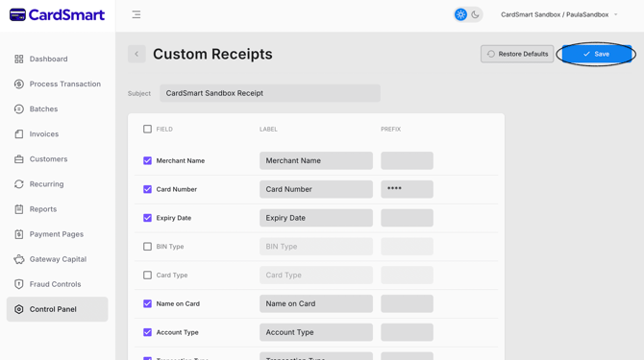Open Gateway Capital menu item

coord(57,259)
